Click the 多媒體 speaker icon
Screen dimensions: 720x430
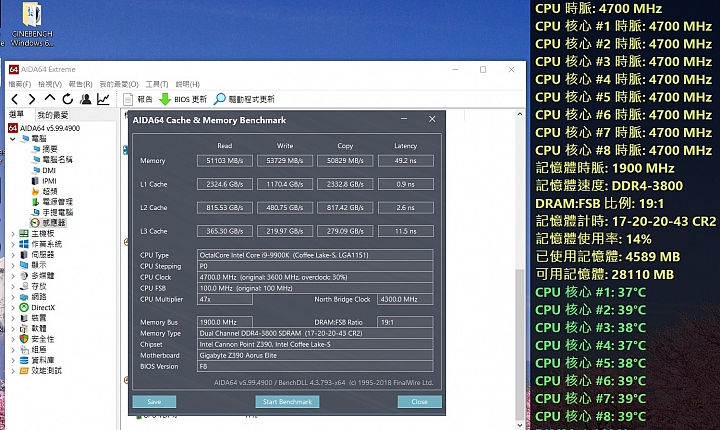[x=24, y=276]
